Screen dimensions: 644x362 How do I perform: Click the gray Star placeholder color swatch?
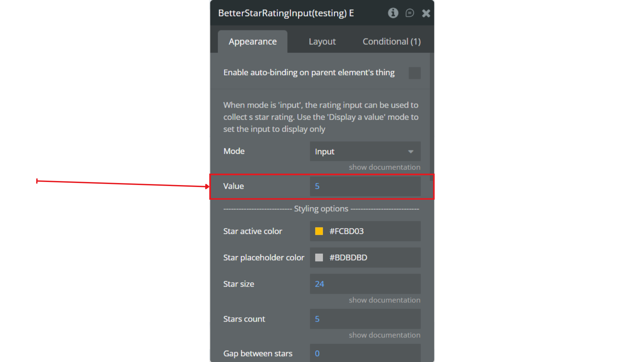point(319,257)
